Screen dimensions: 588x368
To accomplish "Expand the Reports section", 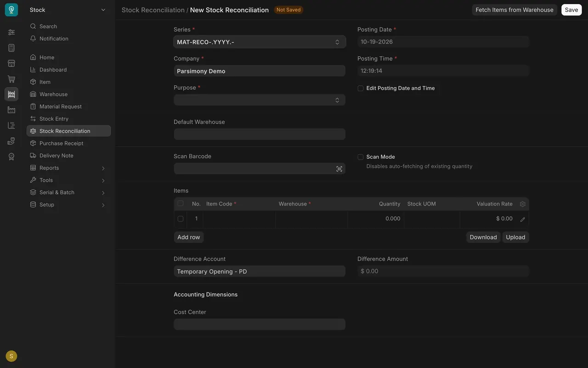I will [x=68, y=168].
